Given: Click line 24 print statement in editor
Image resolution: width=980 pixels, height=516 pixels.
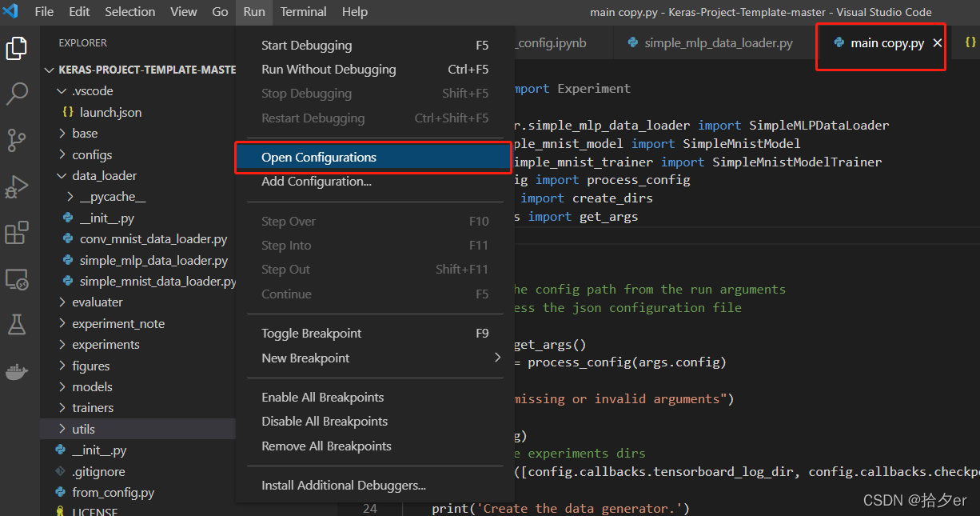Looking at the screenshot, I should coord(560,508).
